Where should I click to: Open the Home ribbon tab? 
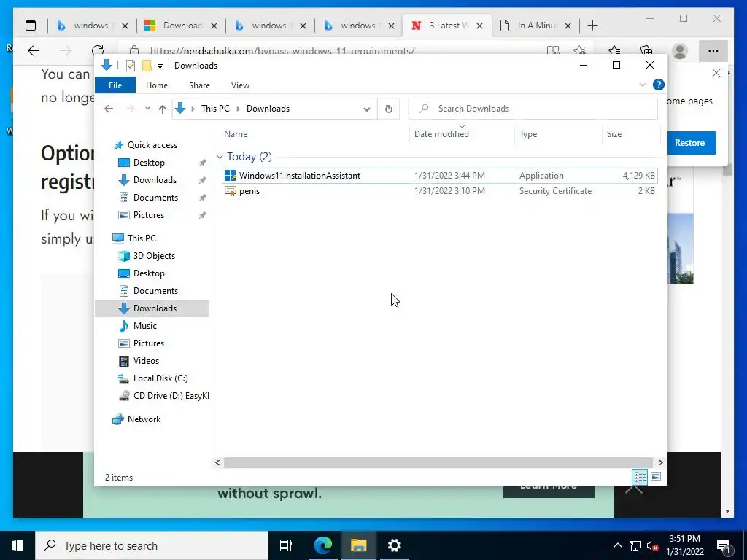pos(157,85)
